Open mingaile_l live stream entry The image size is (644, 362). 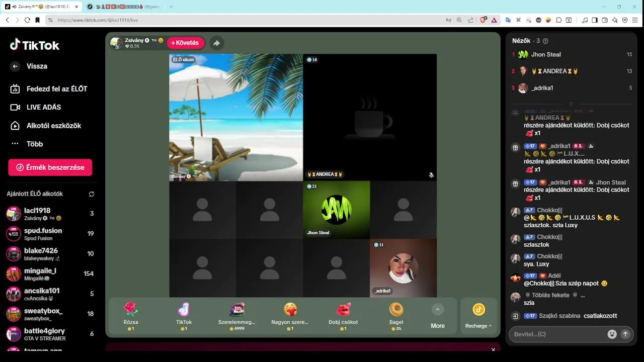(x=50, y=274)
